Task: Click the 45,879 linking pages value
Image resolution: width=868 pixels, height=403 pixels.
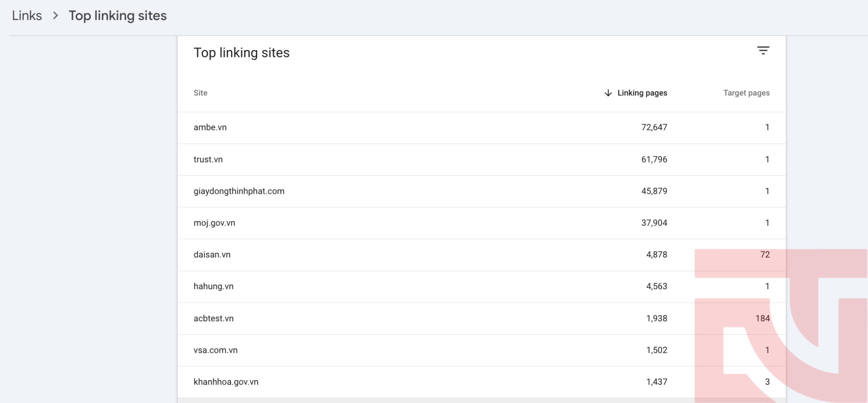Action: (654, 191)
